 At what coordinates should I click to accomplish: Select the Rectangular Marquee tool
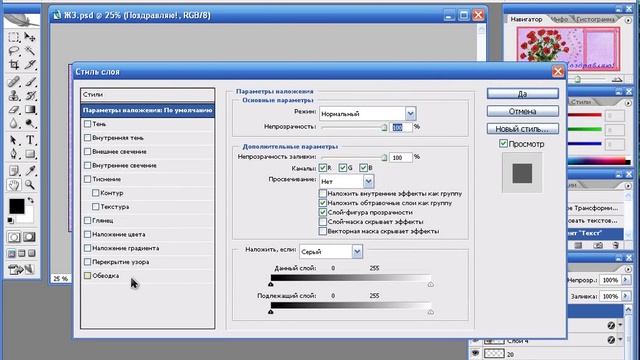14,37
